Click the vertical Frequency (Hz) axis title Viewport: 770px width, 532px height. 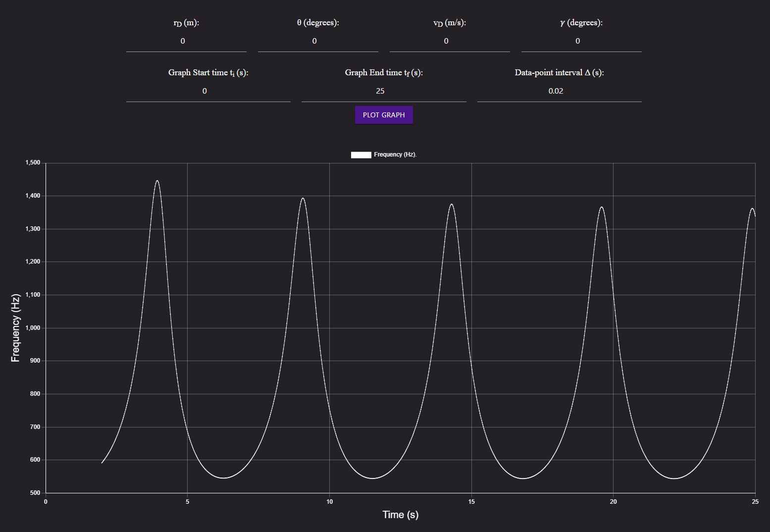pyautogui.click(x=16, y=328)
